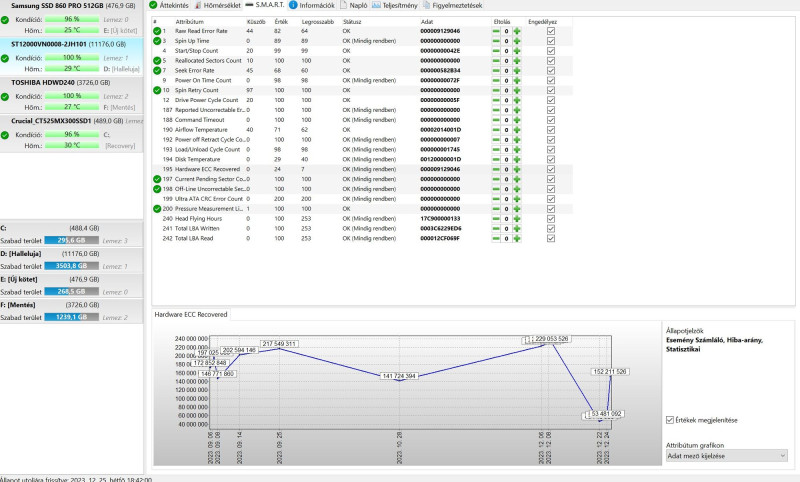Click 141 724 394 data point label

pyautogui.click(x=399, y=376)
